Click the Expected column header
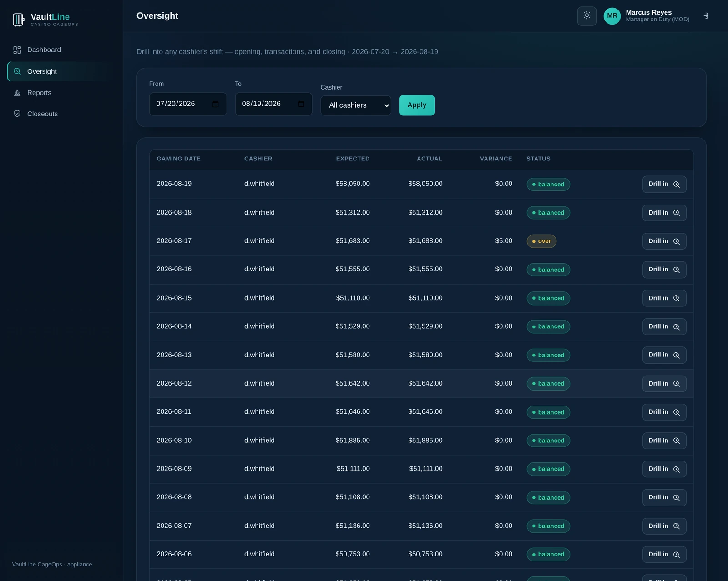This screenshot has height=581, width=728. click(353, 159)
